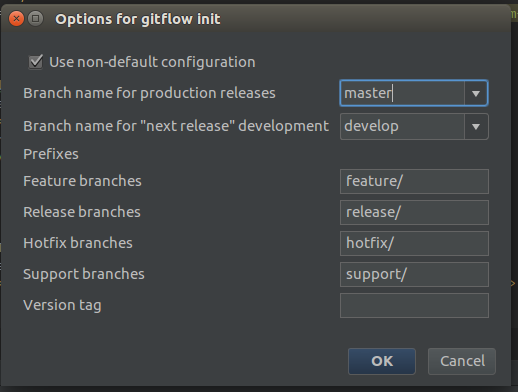This screenshot has width=518, height=392.
Task: Click the dialog title 'Options for gitflow init'
Action: [x=138, y=19]
